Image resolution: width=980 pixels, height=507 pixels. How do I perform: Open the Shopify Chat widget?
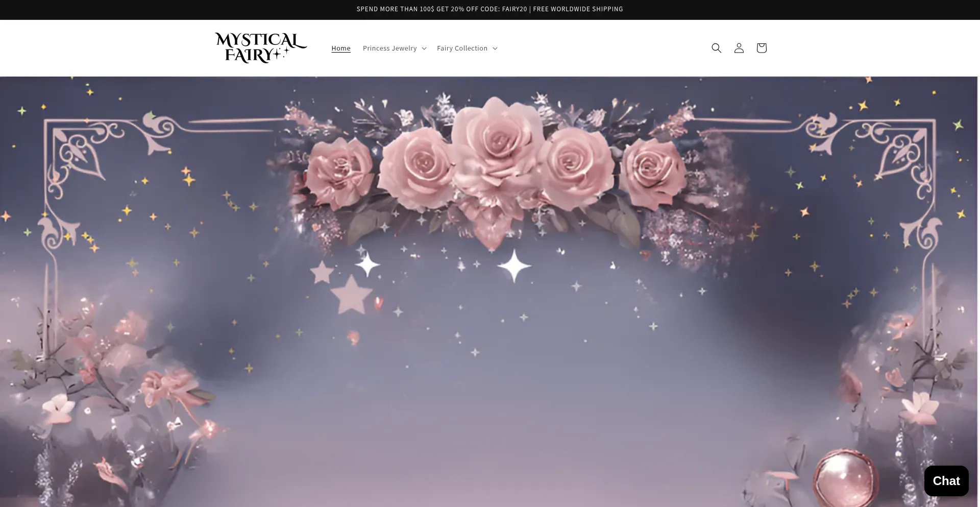click(x=946, y=480)
